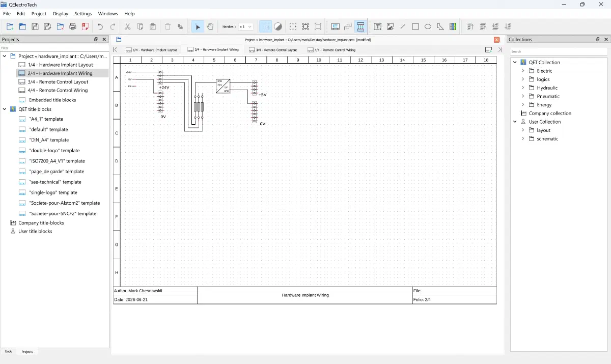The width and height of the screenshot is (611, 364).
Task: Click the Projects filter field
Action: click(54, 48)
